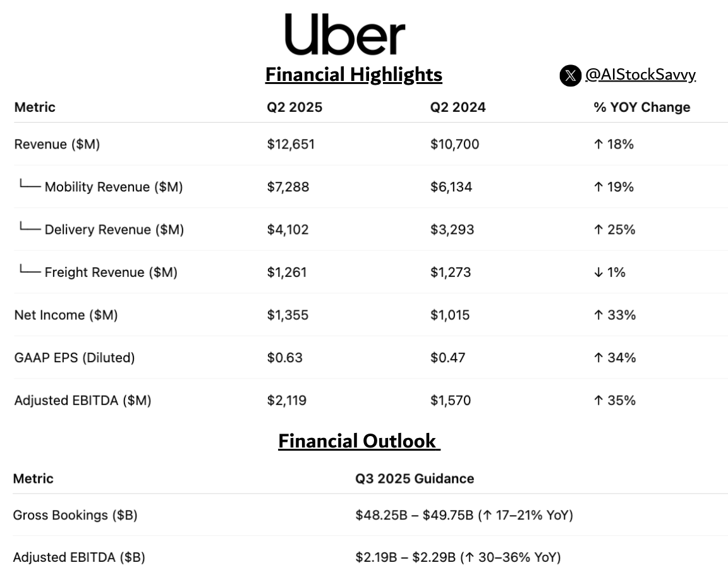Select the Q2 2024 column header
Screen dimensions: 728x584
tap(458, 107)
